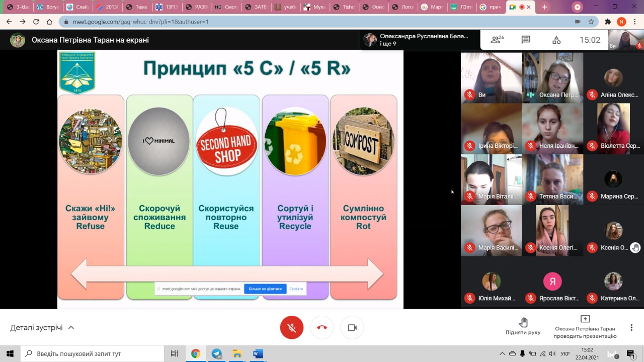Open Telegram from the taskbar
The width and height of the screenshot is (644, 362).
click(x=217, y=353)
